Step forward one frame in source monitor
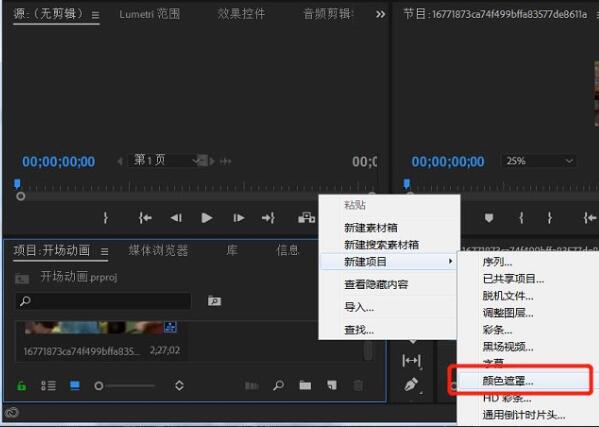599x427 pixels. (x=239, y=218)
